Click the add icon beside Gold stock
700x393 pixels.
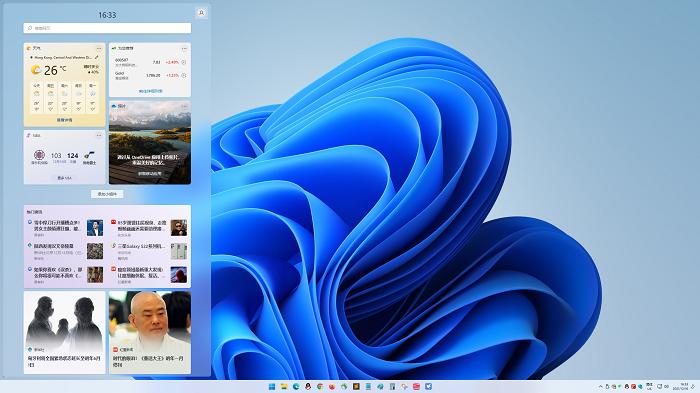(183, 75)
